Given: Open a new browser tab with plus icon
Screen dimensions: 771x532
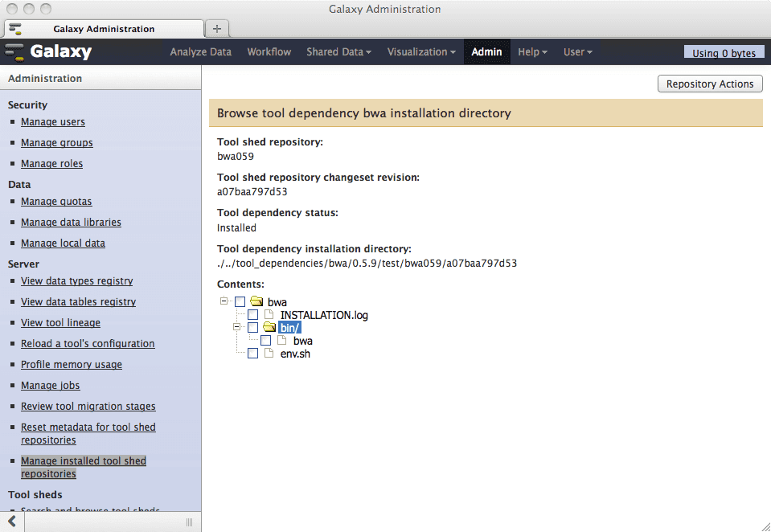Looking at the screenshot, I should pos(216,28).
